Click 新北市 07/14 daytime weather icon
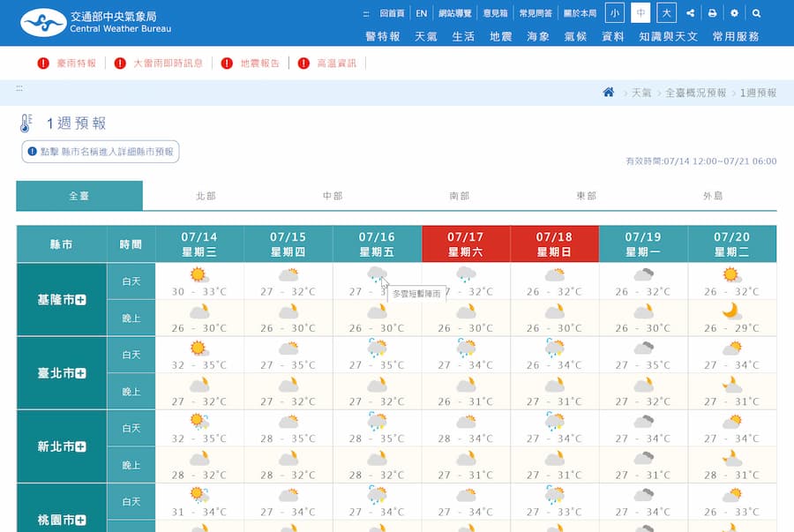 [x=199, y=422]
